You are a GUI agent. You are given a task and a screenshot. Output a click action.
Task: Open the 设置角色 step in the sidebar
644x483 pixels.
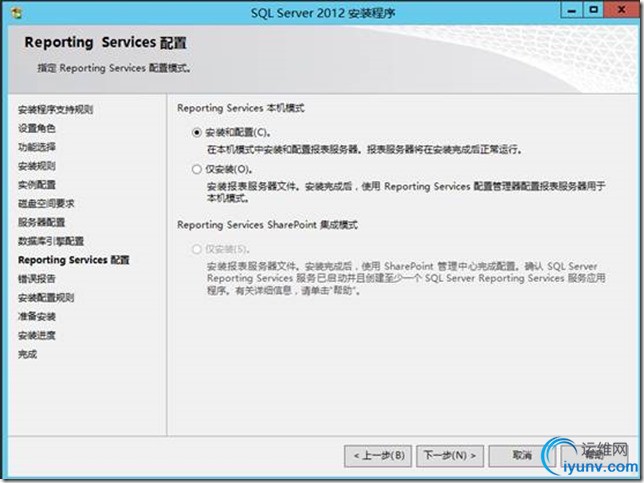[x=37, y=128]
